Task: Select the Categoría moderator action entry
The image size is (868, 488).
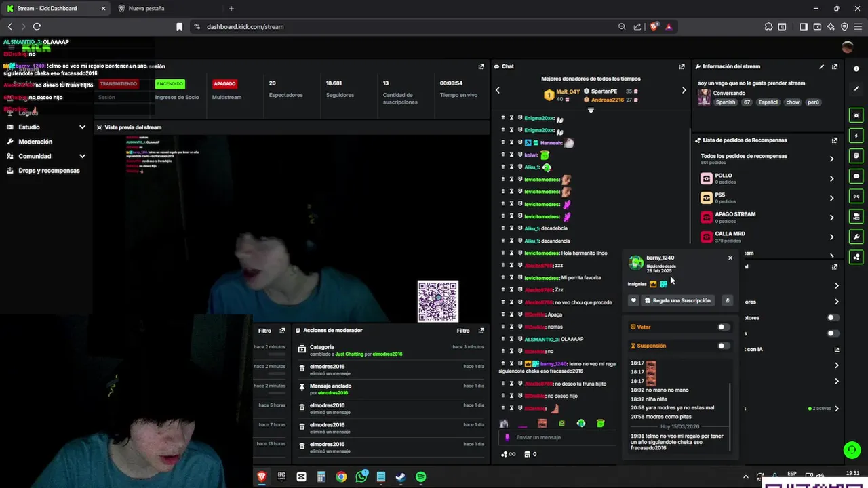Action: 391,350
